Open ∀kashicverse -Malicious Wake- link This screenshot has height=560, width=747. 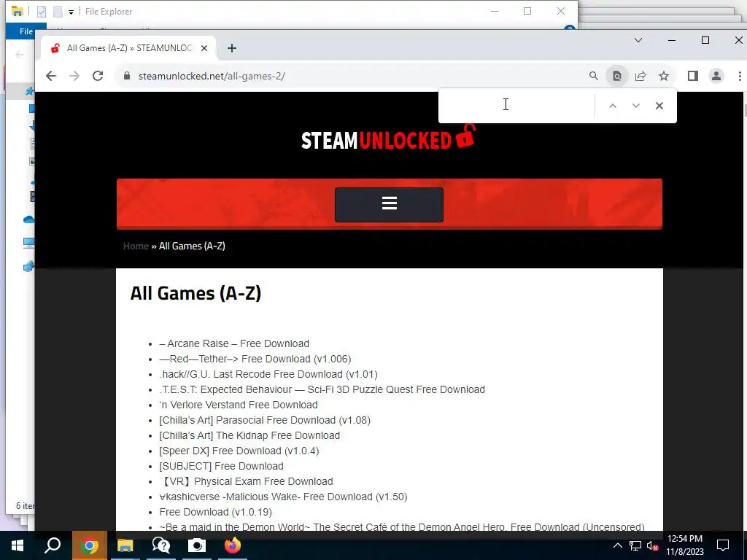(x=284, y=497)
